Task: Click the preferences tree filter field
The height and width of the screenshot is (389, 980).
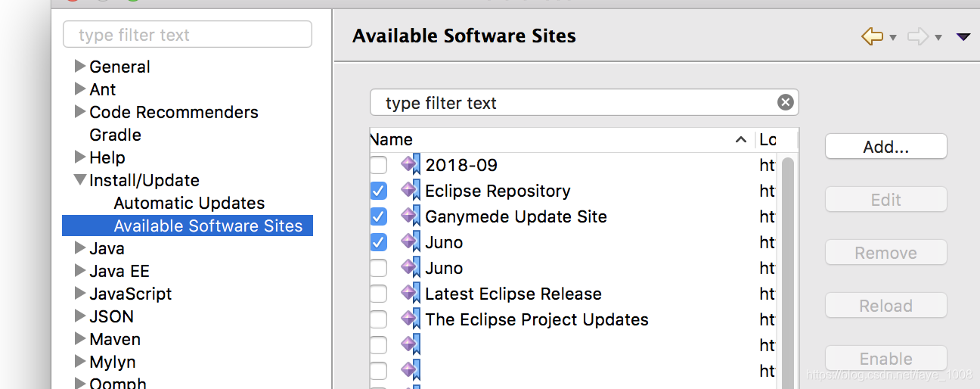Action: coord(188,35)
